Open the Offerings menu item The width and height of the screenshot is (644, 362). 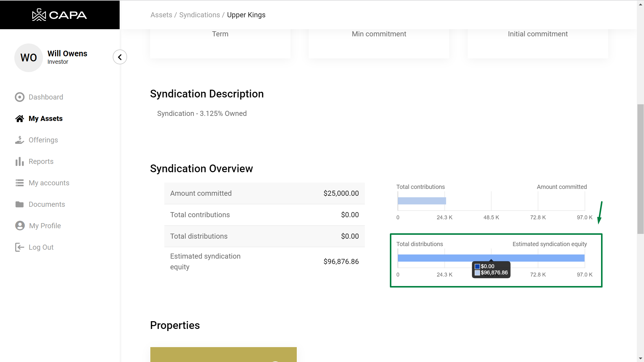pyautogui.click(x=43, y=140)
